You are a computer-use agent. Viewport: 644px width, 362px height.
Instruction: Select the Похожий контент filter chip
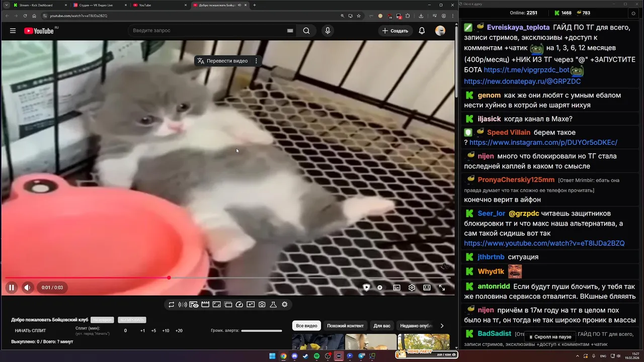click(345, 326)
